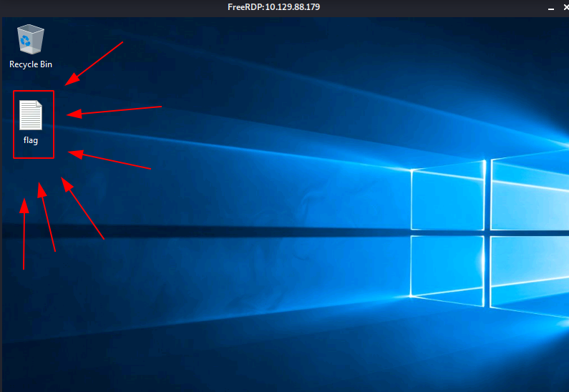Select the flag text file icon
Viewport: 569px width, 392px height.
[x=31, y=116]
